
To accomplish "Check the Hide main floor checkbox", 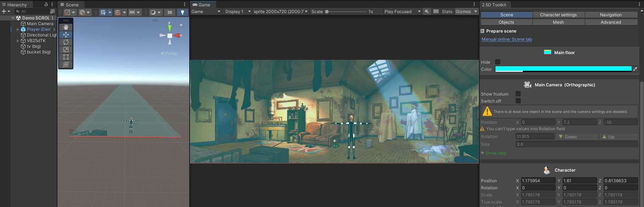I will tap(498, 62).
